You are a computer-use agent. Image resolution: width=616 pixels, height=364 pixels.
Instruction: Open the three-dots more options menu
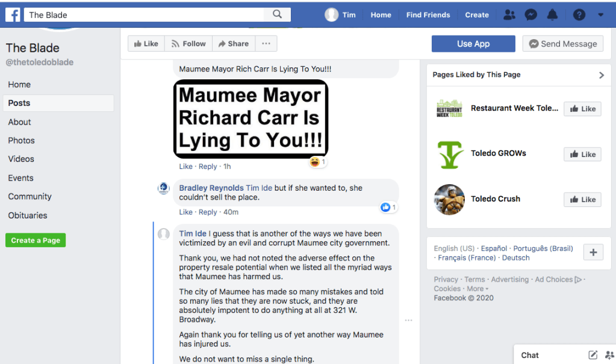coord(266,44)
